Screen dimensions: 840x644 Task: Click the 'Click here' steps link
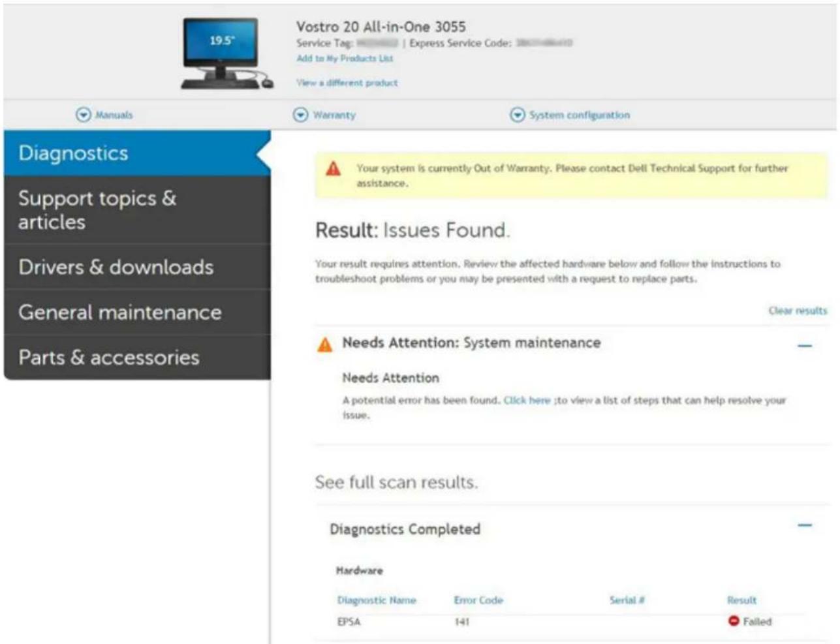(x=527, y=400)
